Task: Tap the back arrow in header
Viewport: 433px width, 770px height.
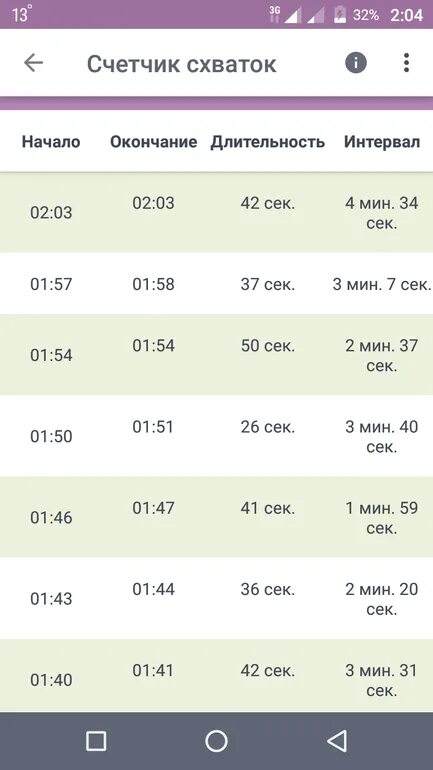Action: click(x=33, y=63)
